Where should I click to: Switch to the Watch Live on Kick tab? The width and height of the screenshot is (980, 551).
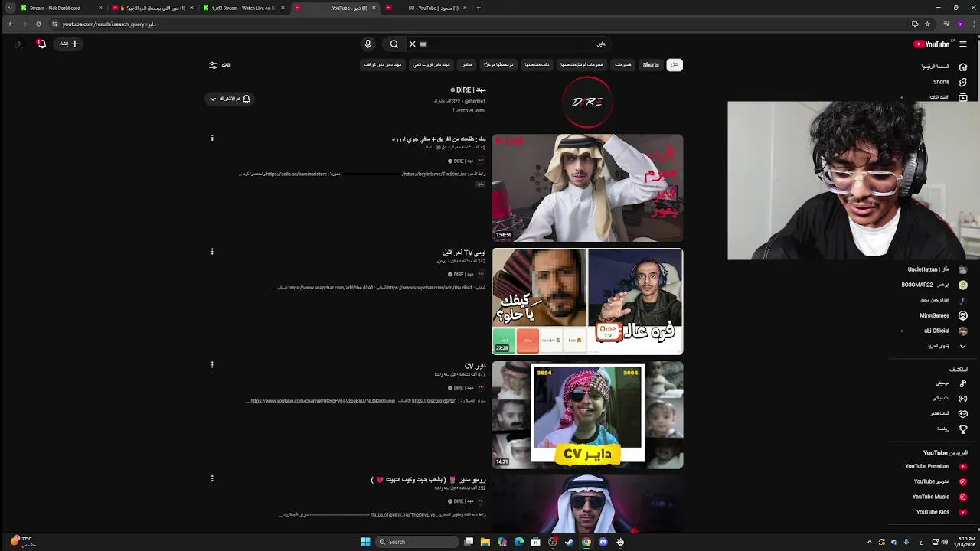click(243, 8)
